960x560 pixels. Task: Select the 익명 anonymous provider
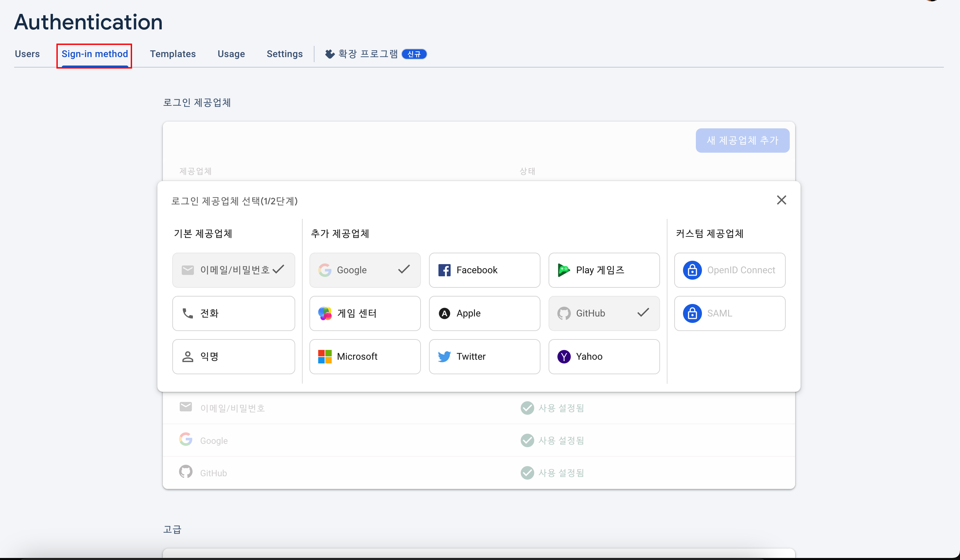pos(233,357)
